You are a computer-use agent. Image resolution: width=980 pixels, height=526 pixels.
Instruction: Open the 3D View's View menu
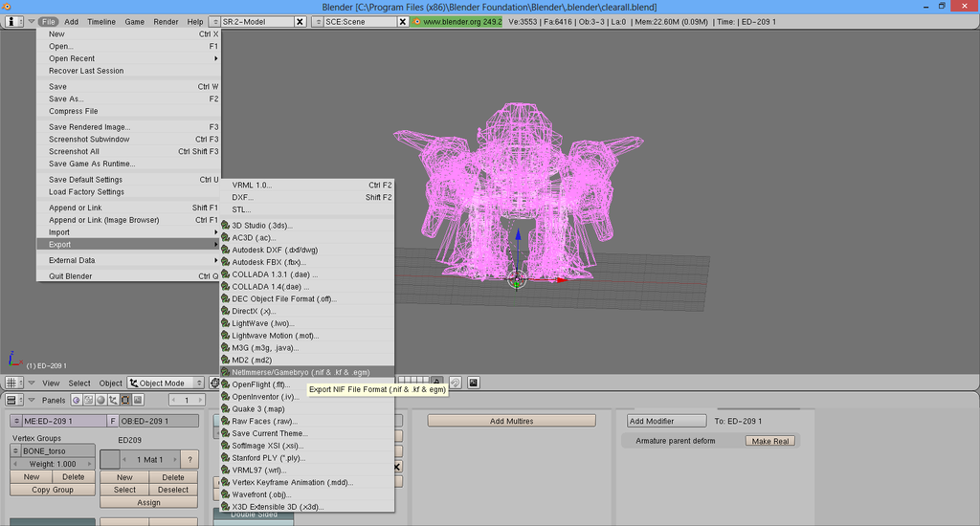click(51, 383)
